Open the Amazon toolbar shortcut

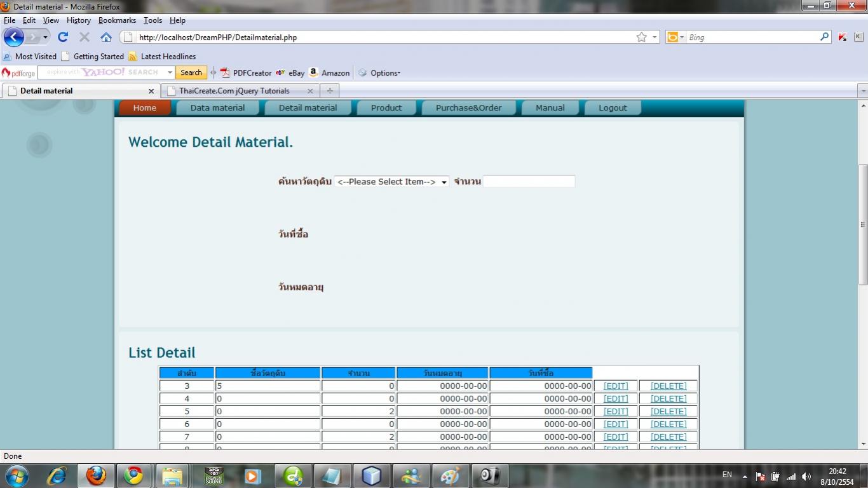coord(329,73)
